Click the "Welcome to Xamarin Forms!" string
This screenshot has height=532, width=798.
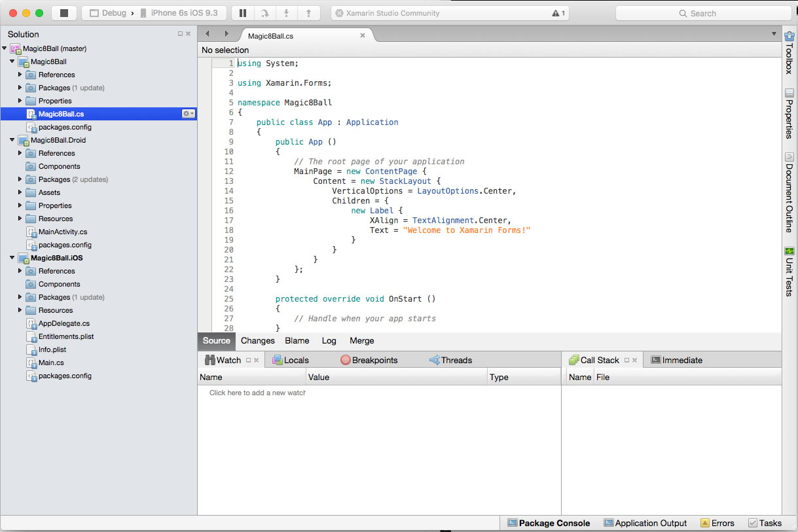[x=467, y=230]
